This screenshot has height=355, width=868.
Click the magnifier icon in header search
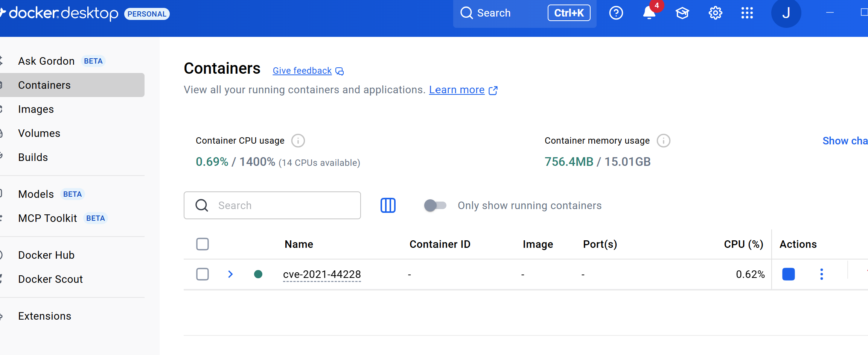pyautogui.click(x=467, y=13)
